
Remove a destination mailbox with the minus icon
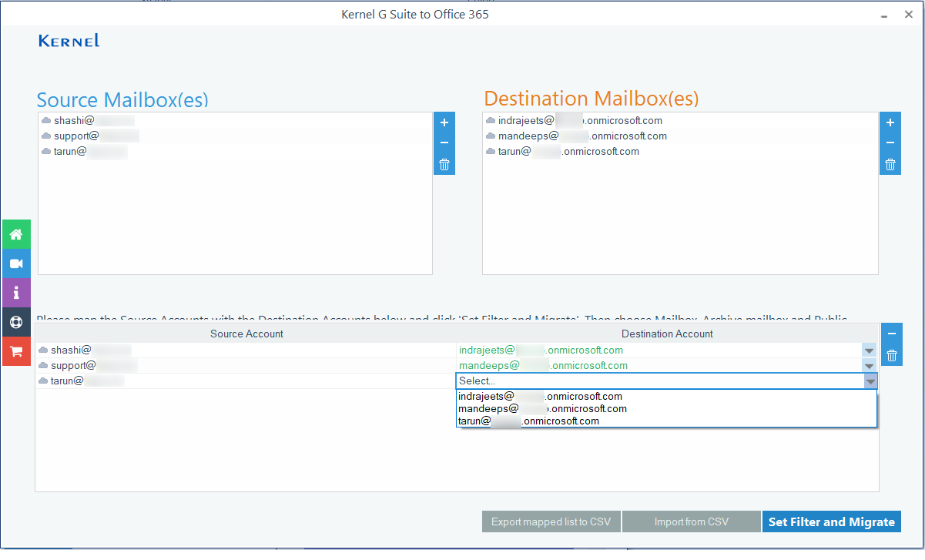point(890,143)
